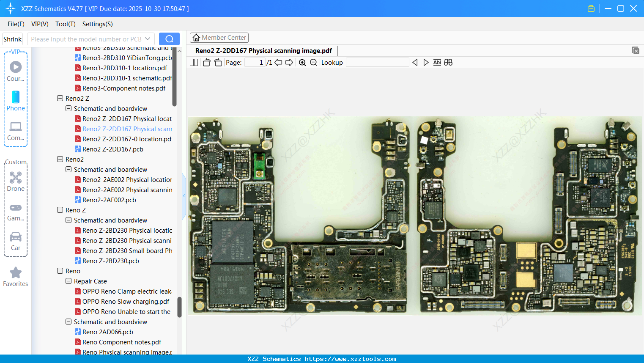644x363 pixels.
Task: Go to the previous page arrow
Action: 278,63
